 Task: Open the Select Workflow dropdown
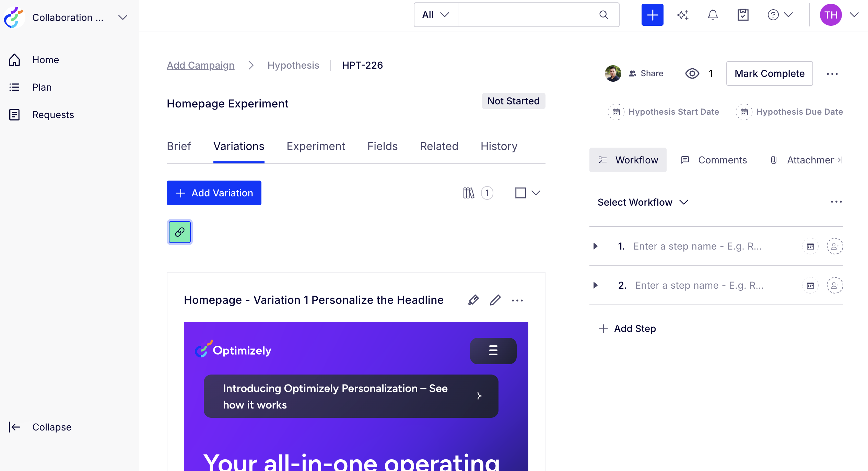[x=643, y=202]
